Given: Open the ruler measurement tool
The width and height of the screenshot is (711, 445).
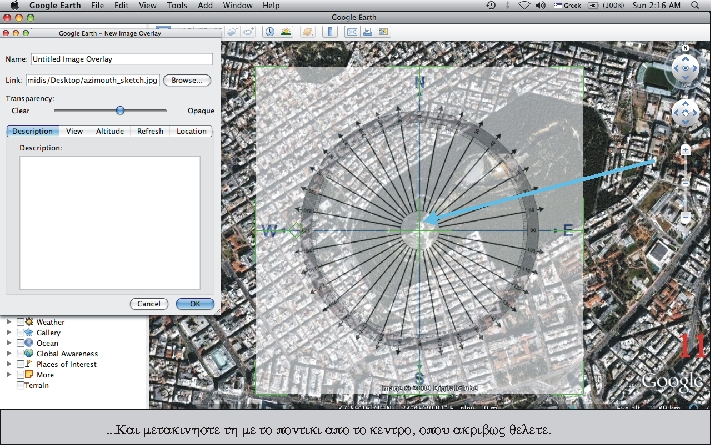Looking at the screenshot, I should tap(331, 32).
